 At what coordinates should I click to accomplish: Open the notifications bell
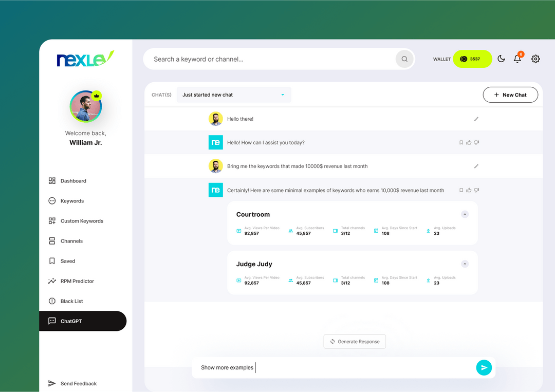click(517, 59)
